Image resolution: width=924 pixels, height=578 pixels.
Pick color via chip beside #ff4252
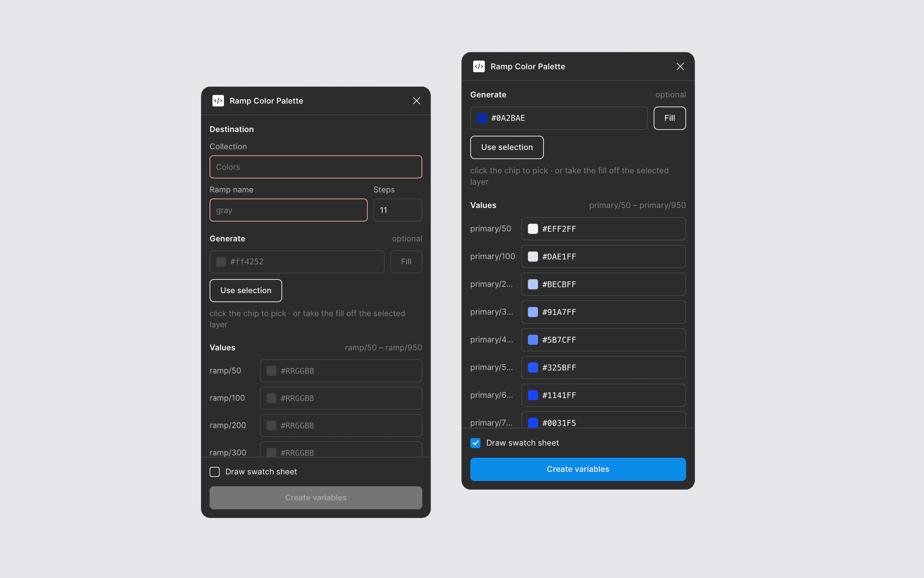click(x=221, y=262)
